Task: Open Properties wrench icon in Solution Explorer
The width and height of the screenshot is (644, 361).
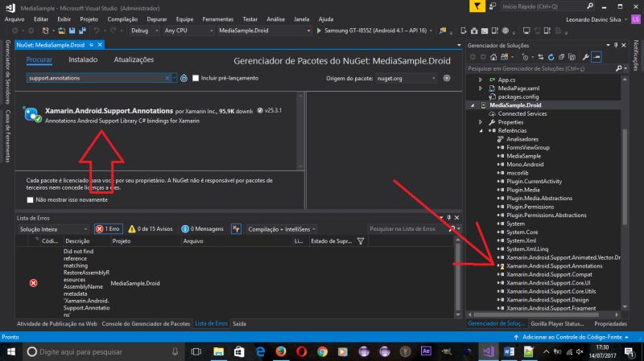Action: click(586, 57)
